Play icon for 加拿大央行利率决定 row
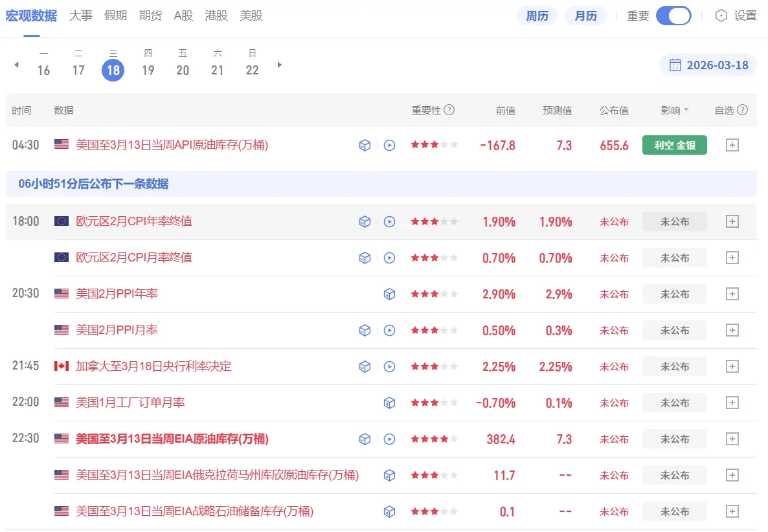Viewport: 768px width, 532px height. (x=389, y=366)
